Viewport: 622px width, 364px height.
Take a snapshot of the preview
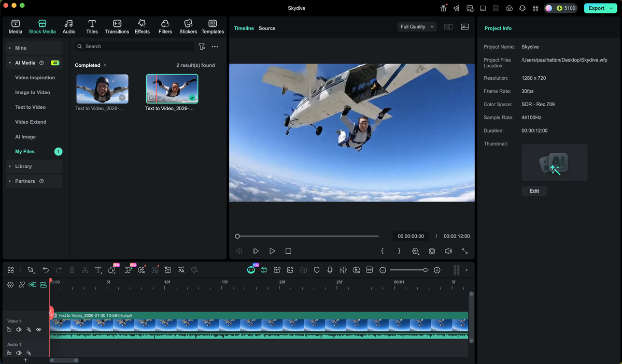[x=432, y=251]
